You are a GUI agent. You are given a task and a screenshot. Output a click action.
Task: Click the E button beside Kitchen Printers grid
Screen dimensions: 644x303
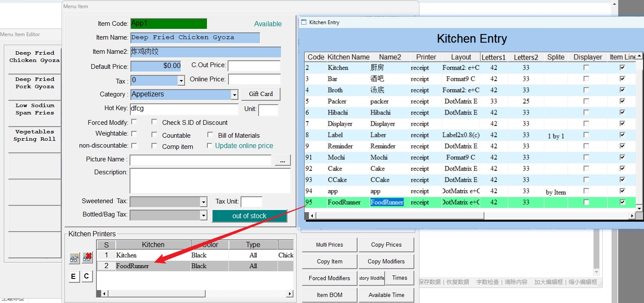tap(74, 276)
